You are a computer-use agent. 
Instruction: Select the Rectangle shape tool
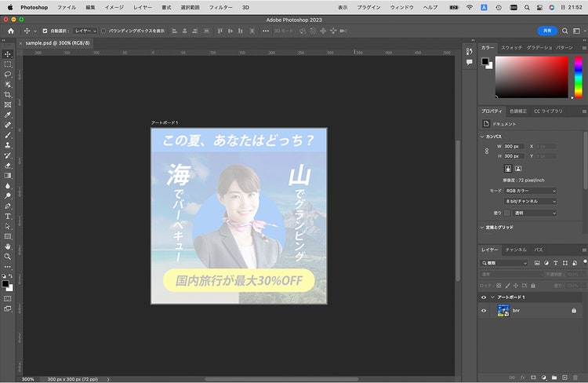click(8, 236)
